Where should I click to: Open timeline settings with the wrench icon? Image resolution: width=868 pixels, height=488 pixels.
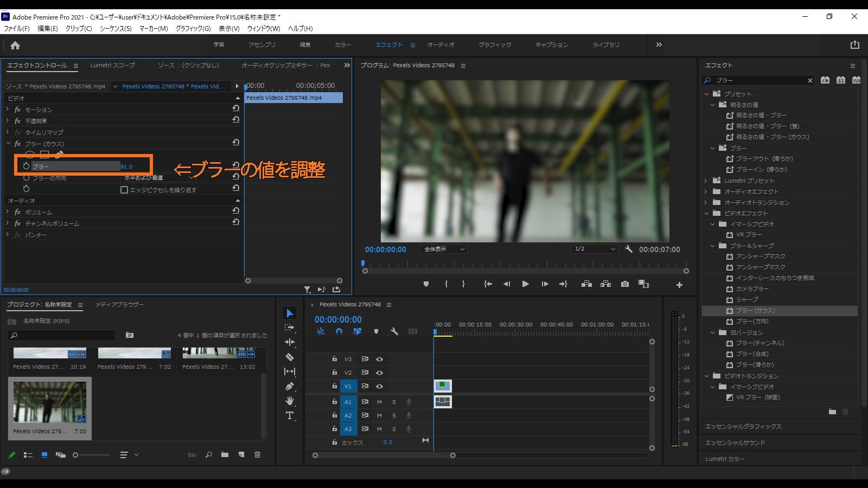[394, 331]
